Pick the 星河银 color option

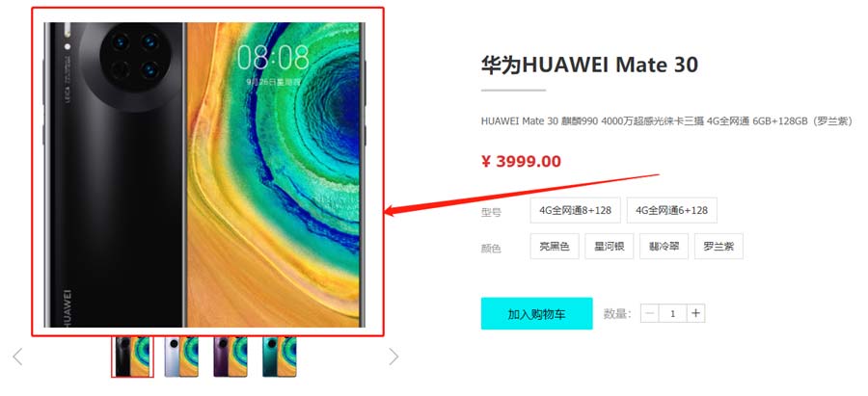pyautogui.click(x=609, y=246)
